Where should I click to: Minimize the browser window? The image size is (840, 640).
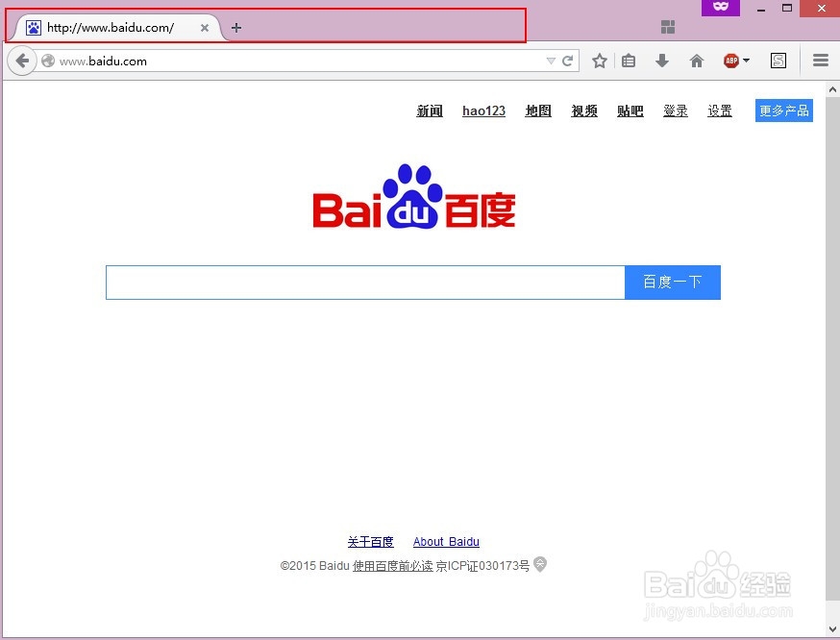(761, 9)
